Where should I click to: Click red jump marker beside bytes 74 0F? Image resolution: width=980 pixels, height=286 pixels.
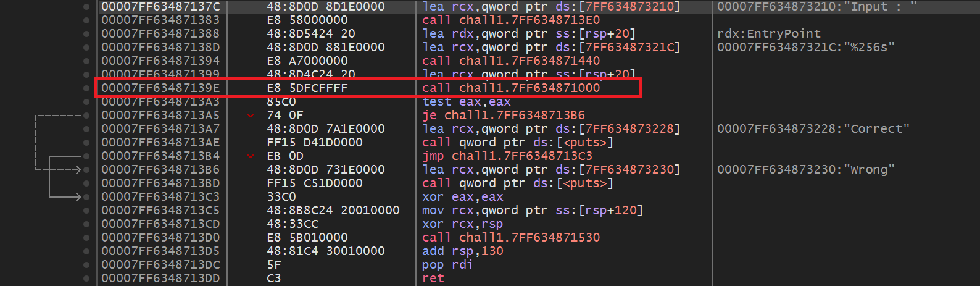tap(251, 115)
